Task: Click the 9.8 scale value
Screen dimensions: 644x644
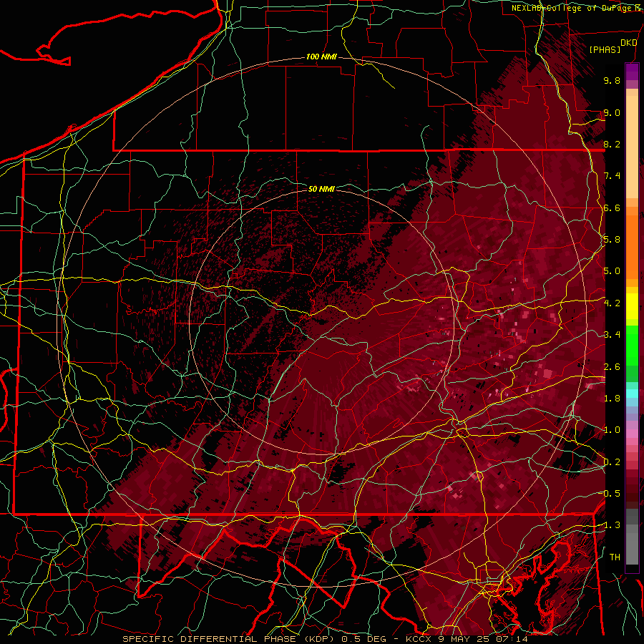Action: (612, 80)
